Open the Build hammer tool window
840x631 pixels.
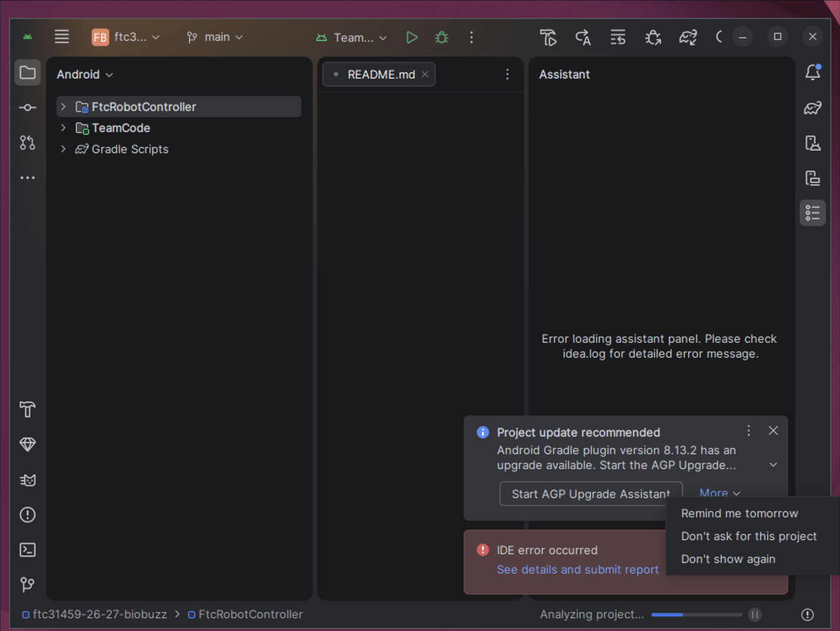click(x=28, y=409)
